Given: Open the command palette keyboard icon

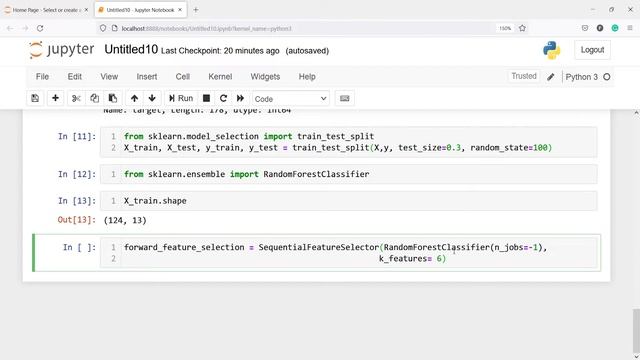Looking at the screenshot, I should click(x=344, y=98).
